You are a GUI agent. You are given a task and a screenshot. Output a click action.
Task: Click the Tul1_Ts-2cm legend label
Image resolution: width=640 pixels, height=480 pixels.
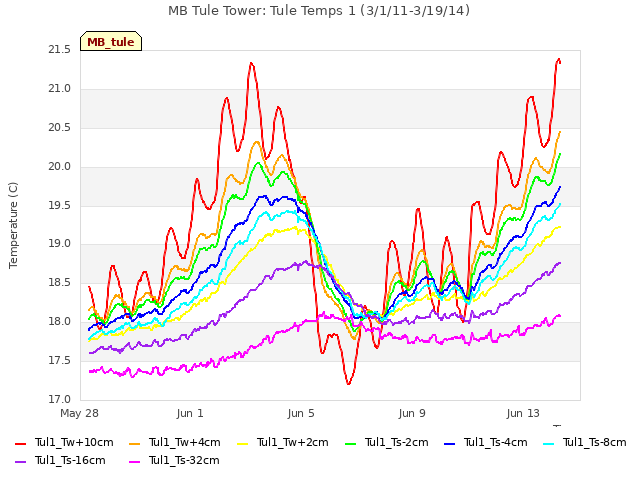coord(396,442)
